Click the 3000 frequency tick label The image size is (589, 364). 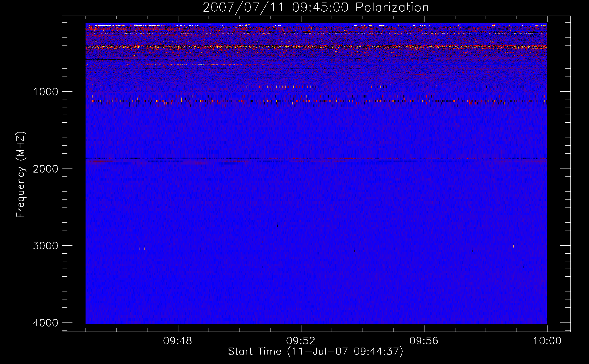(x=46, y=246)
